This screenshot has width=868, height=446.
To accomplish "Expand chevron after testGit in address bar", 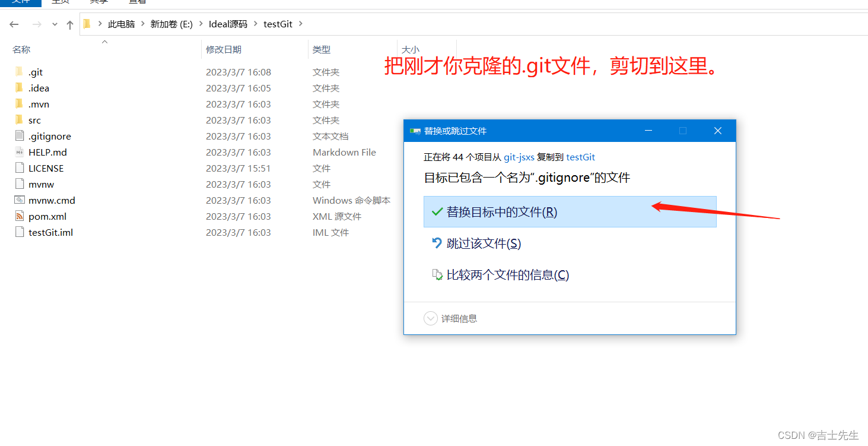I will pyautogui.click(x=300, y=24).
